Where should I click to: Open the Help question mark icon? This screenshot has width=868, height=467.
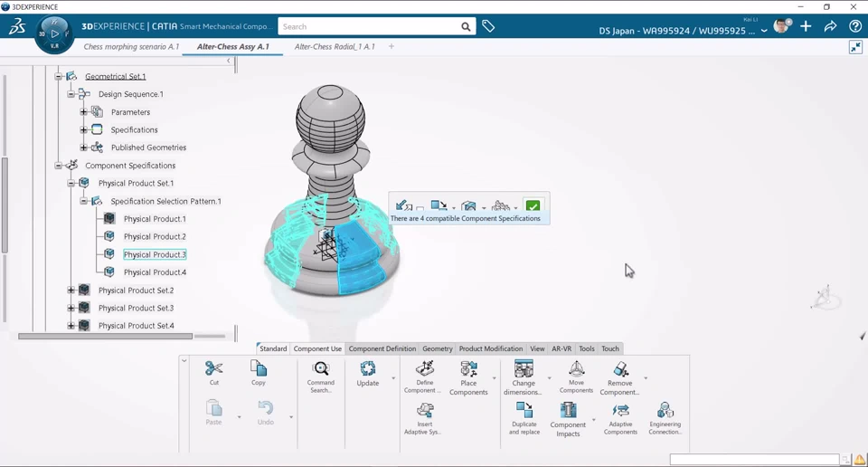coord(855,26)
